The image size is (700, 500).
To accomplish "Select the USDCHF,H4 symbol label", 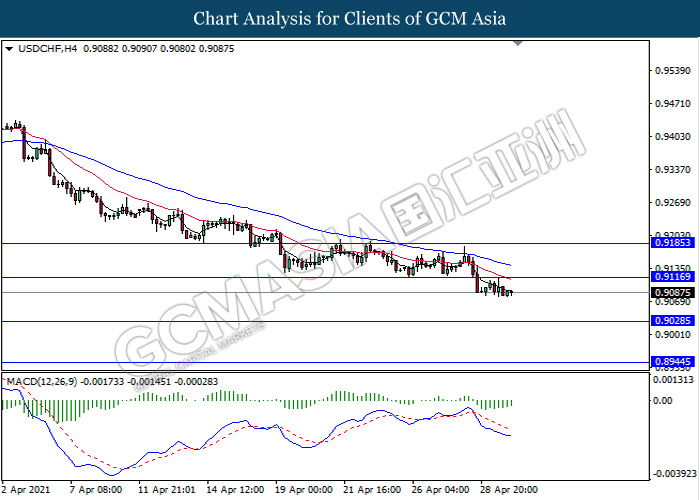I will pos(47,49).
